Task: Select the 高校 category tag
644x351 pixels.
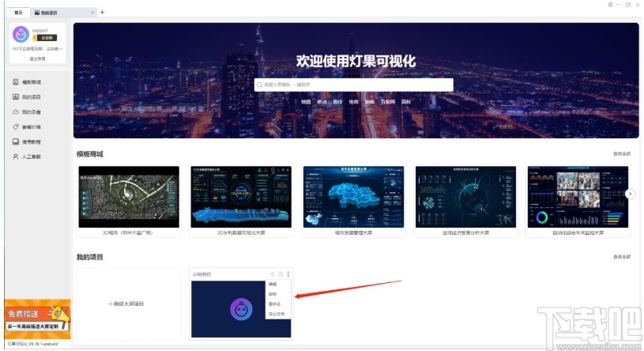Action: (406, 101)
